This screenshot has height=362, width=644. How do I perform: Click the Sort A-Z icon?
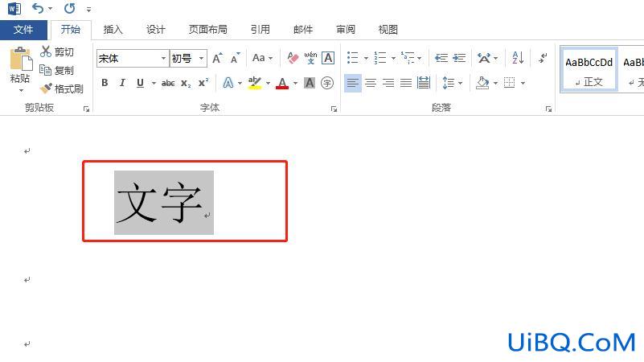pyautogui.click(x=518, y=58)
